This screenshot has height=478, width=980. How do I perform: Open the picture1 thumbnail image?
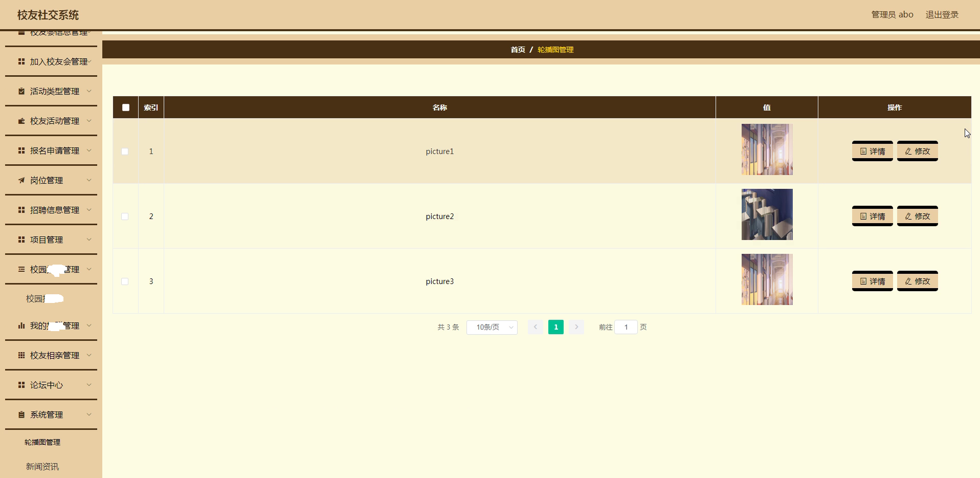click(767, 149)
